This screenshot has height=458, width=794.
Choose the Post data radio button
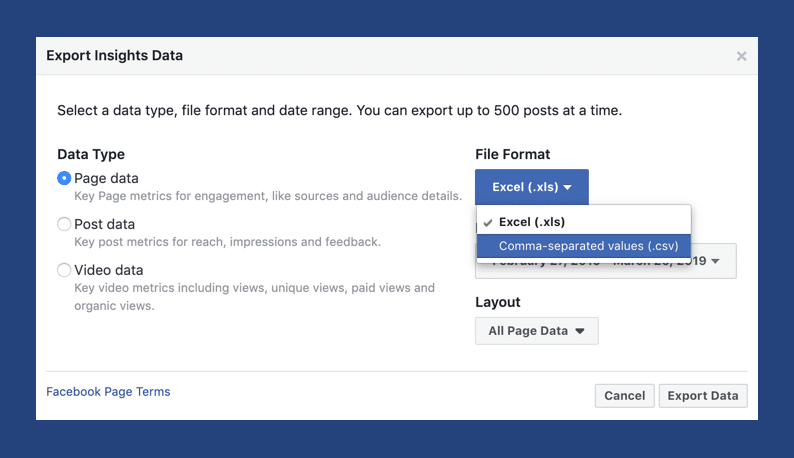pyautogui.click(x=64, y=224)
